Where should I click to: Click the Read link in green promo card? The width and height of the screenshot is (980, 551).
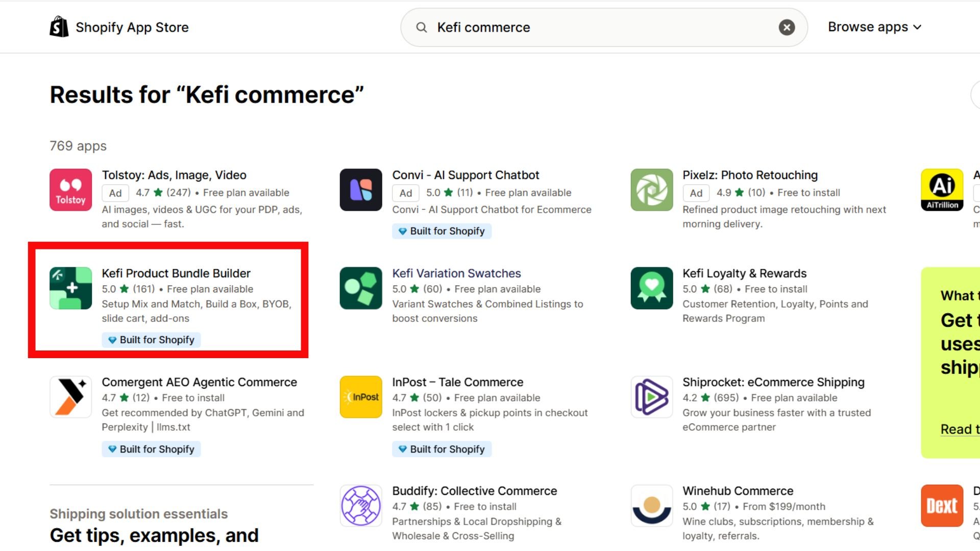pyautogui.click(x=960, y=429)
